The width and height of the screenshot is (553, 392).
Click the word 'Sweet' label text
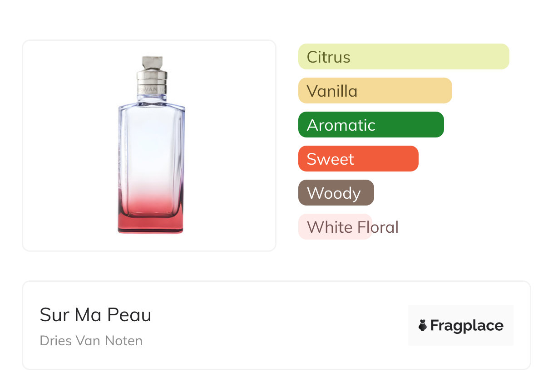(x=330, y=159)
